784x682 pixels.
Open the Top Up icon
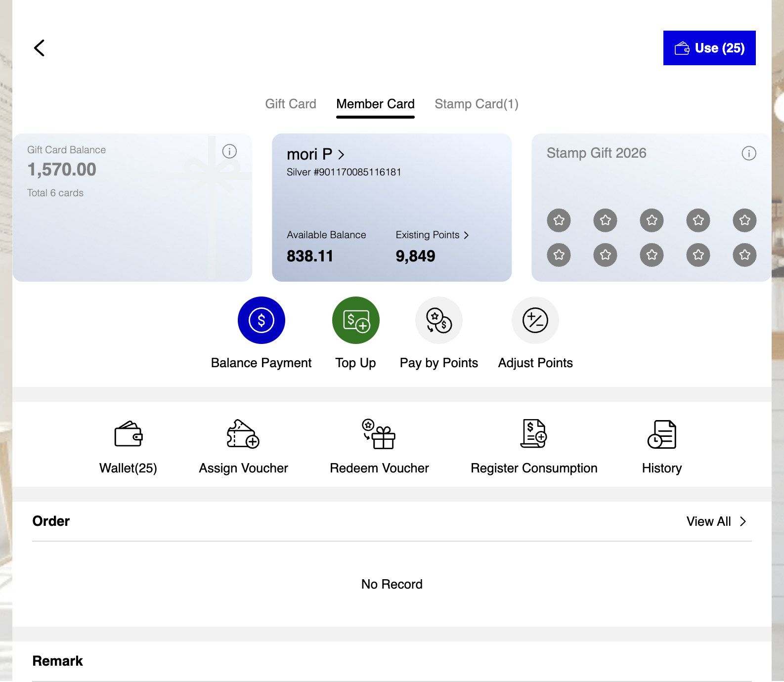pyautogui.click(x=356, y=320)
